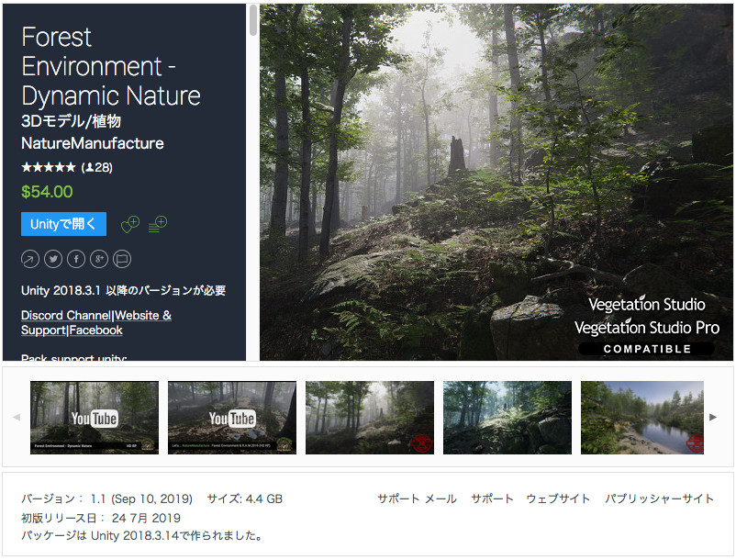The height and width of the screenshot is (560, 736).
Task: Click the Unity 2018.3.14 package note
Action: (x=142, y=535)
